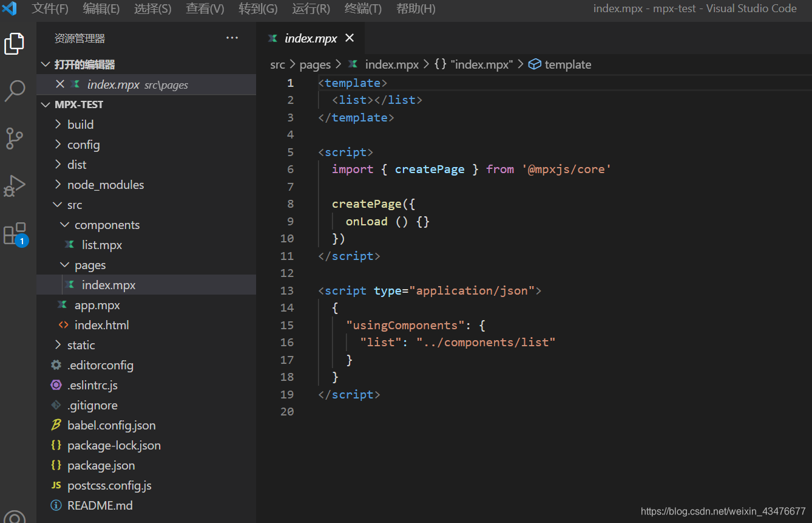The width and height of the screenshot is (812, 523).
Task: Click the .gitignore file icon
Action: [x=56, y=405]
